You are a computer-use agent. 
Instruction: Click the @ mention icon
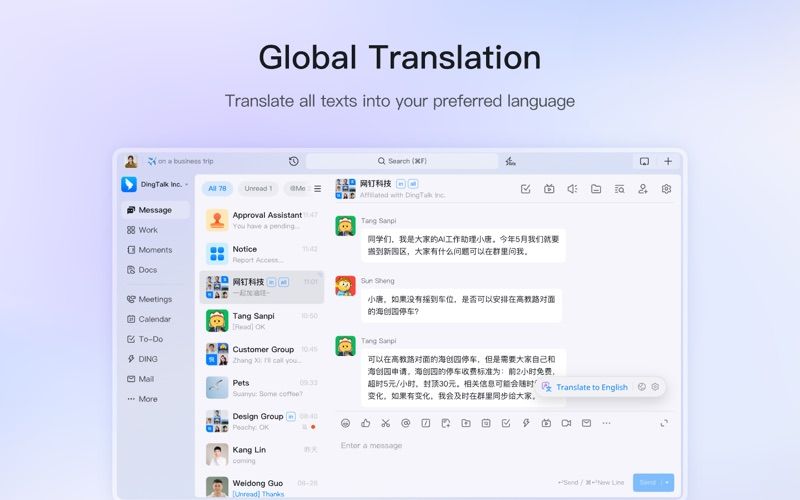tap(406, 423)
